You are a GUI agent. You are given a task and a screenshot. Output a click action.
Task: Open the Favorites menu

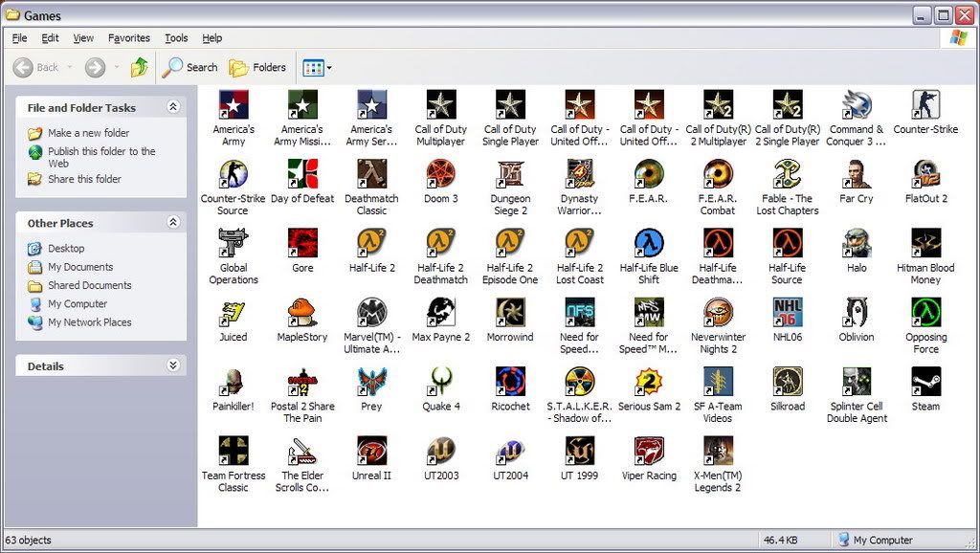[128, 38]
